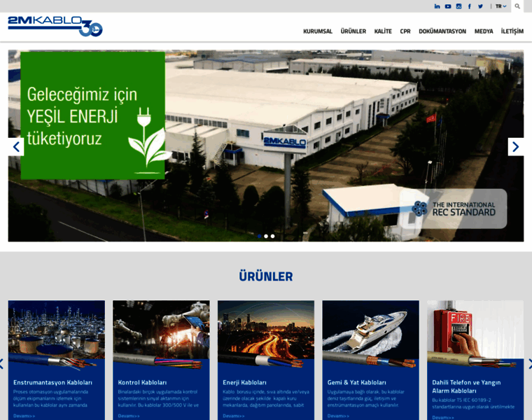Click the search magnifier icon

(x=517, y=6)
